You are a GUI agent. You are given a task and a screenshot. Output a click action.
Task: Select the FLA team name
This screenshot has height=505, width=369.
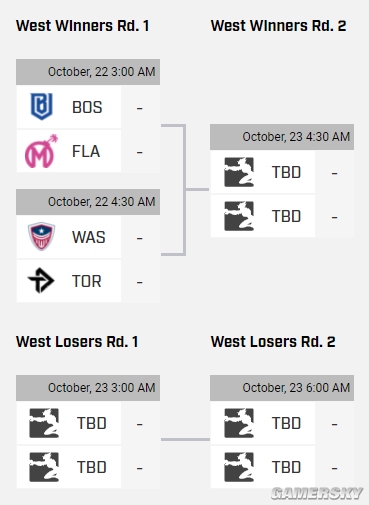[x=86, y=151]
